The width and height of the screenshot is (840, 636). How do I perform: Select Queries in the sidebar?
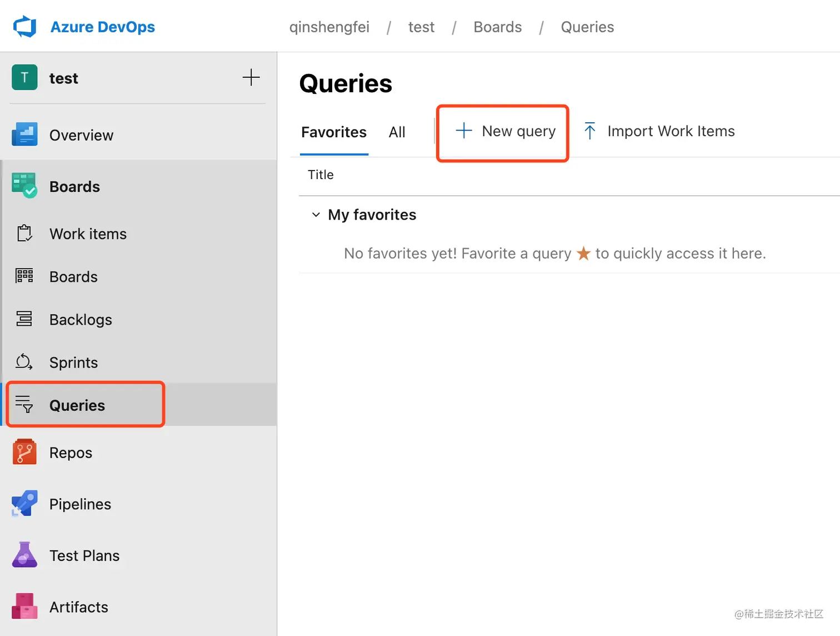(x=77, y=405)
